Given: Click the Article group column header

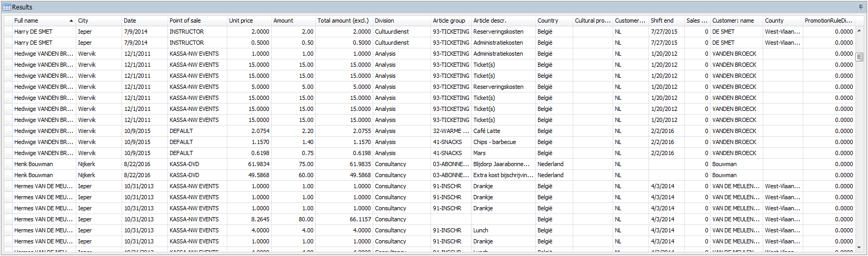Looking at the screenshot, I should 450,21.
